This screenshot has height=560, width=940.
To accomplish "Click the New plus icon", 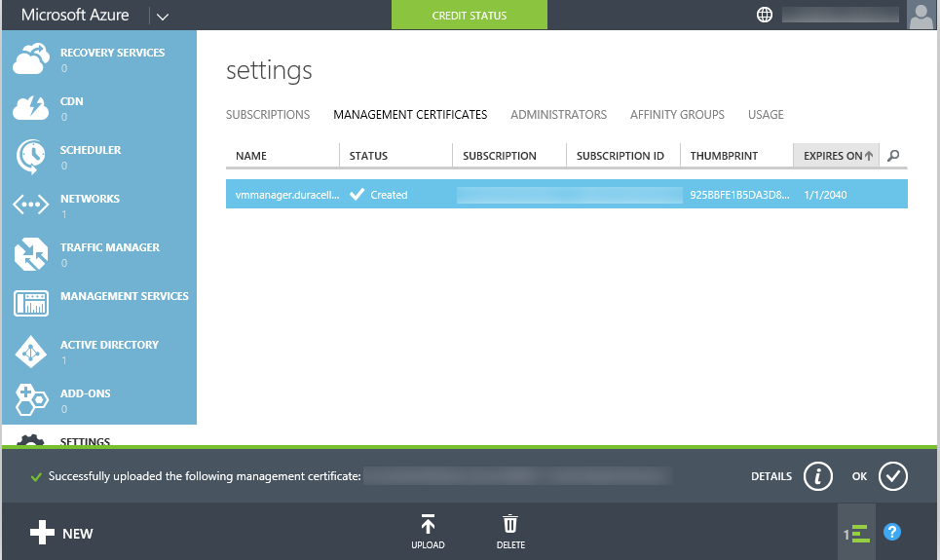I will click(x=42, y=533).
